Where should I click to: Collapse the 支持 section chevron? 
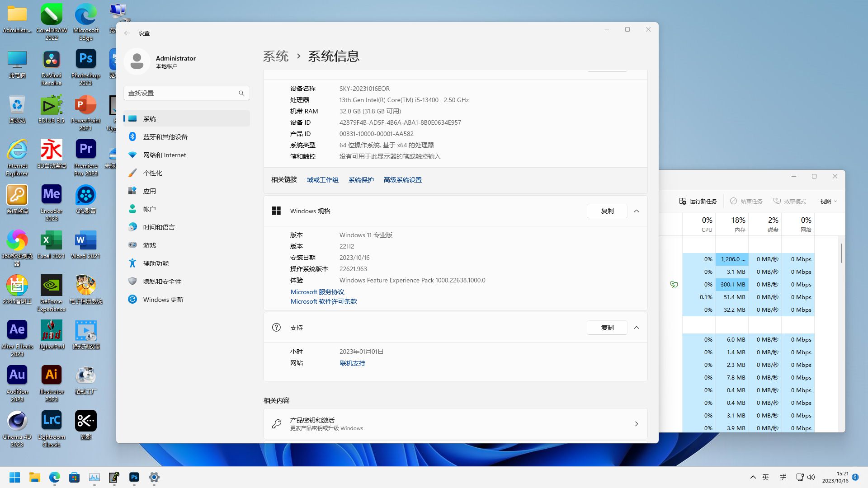tap(637, 328)
